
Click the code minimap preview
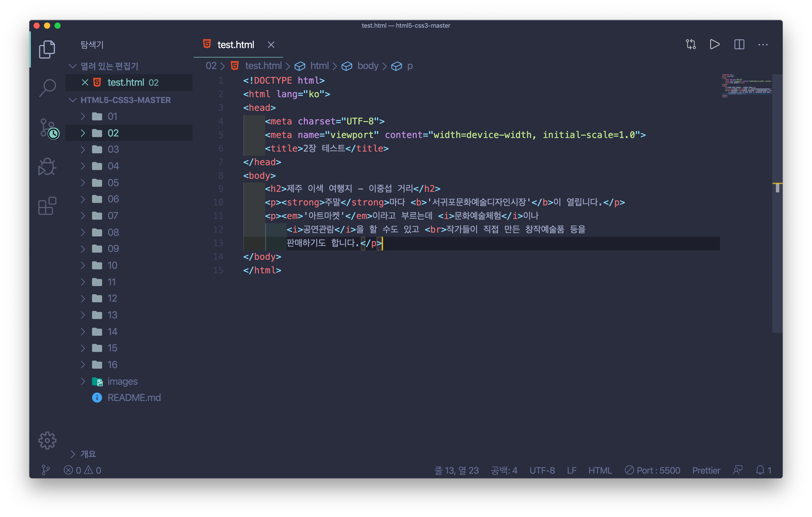coord(746,86)
